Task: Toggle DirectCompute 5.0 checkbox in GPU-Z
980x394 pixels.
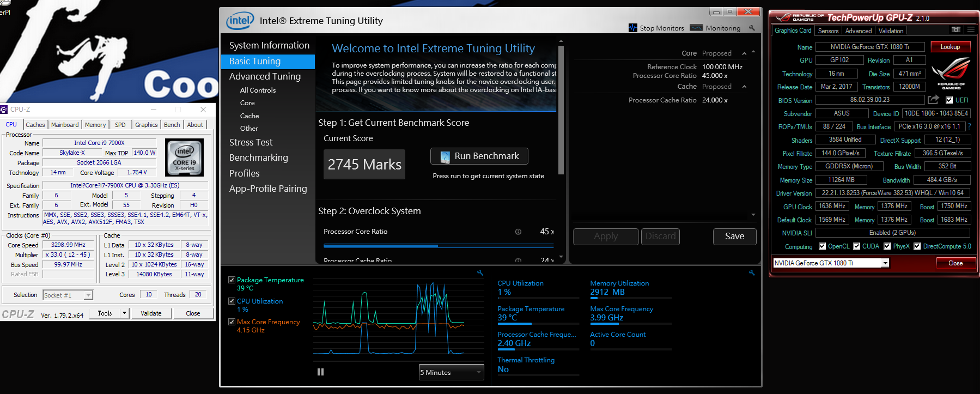Action: (917, 246)
